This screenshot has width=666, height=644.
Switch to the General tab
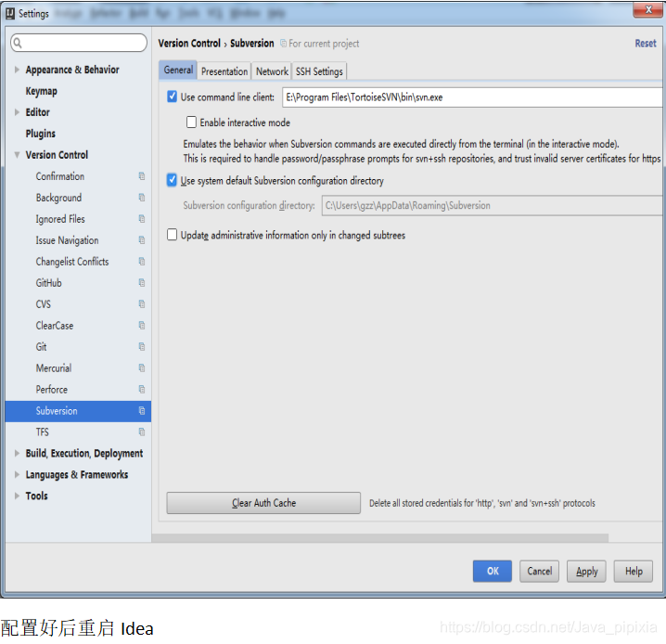[178, 71]
